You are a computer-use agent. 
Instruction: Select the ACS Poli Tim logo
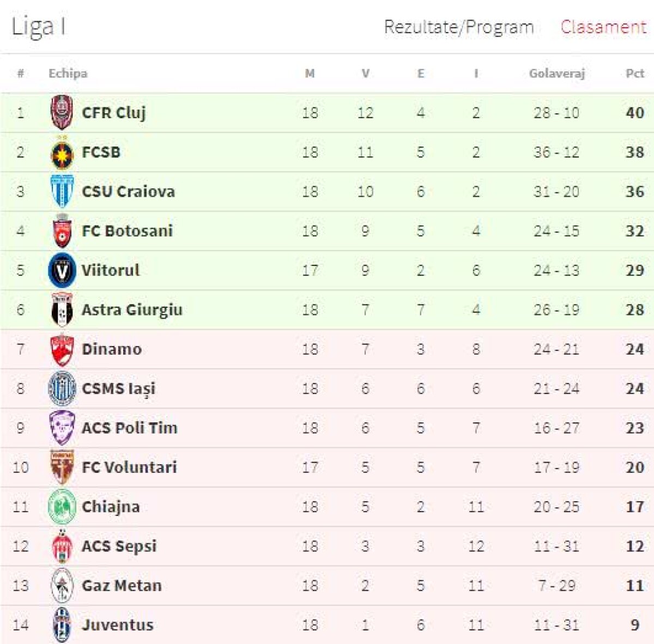pos(62,428)
